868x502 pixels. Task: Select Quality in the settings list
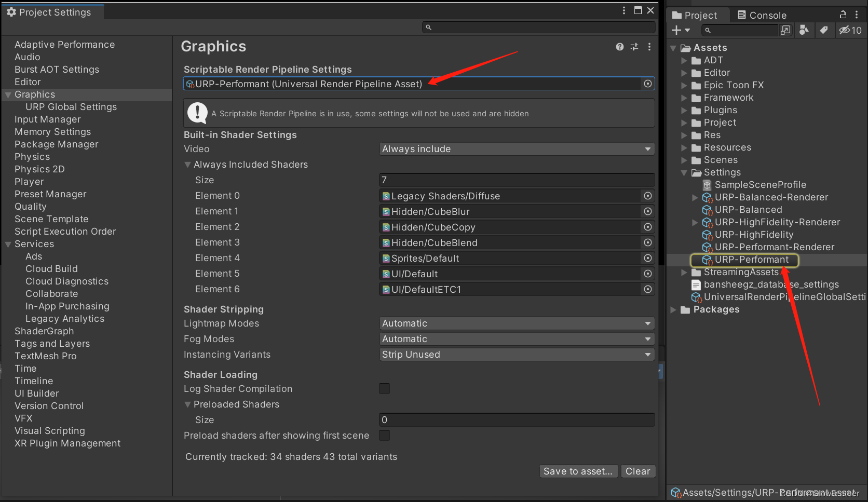tap(30, 206)
